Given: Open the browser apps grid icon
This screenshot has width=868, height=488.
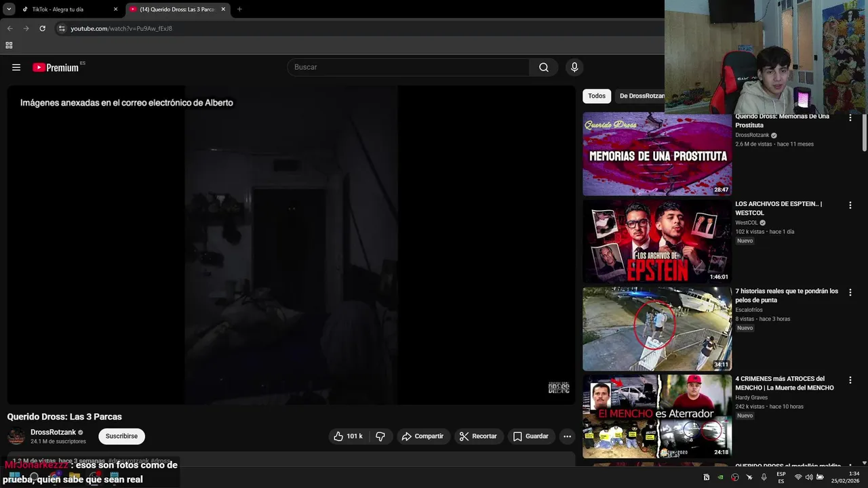Looking at the screenshot, I should tap(9, 45).
